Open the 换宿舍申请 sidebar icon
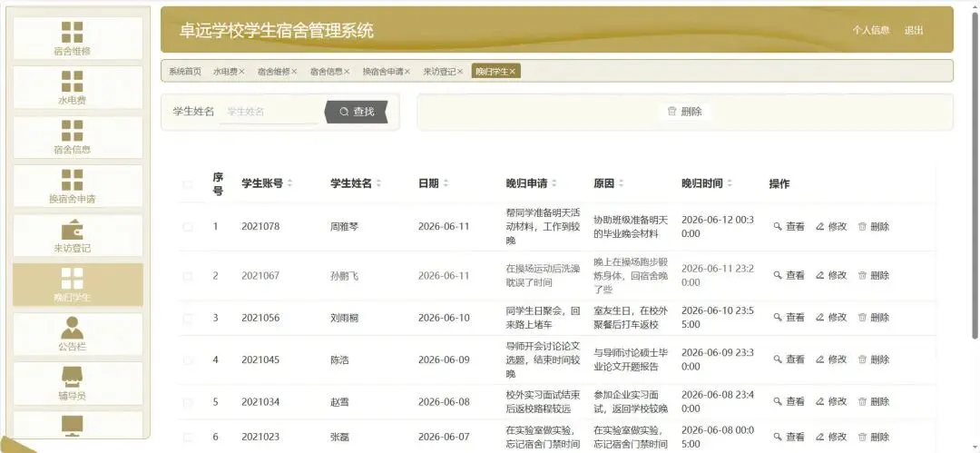 72,180
